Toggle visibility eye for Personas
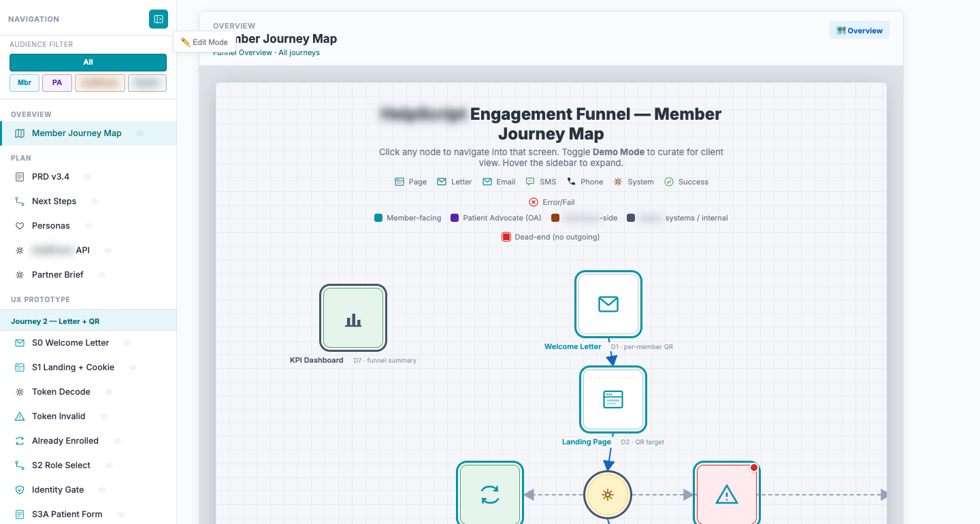 pos(88,226)
